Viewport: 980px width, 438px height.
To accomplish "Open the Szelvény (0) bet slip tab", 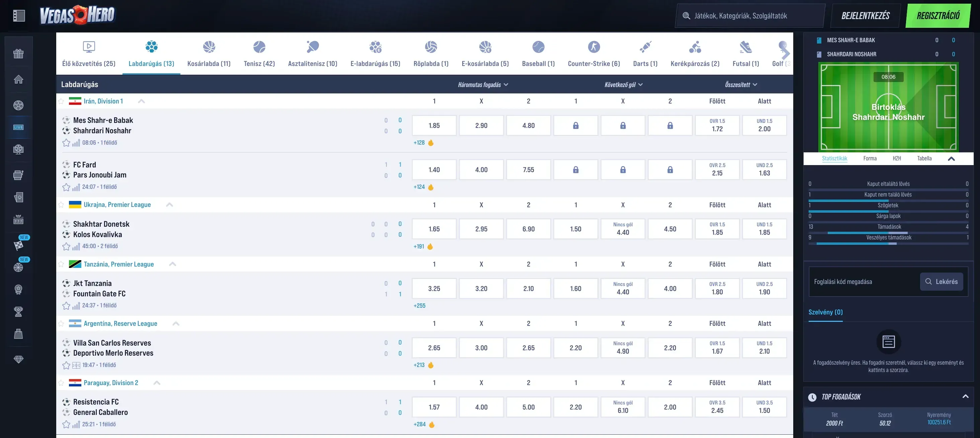I will pos(826,312).
